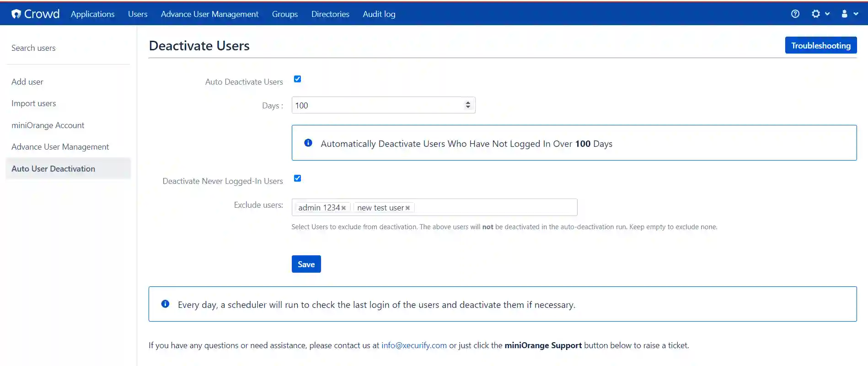Image resolution: width=868 pixels, height=366 pixels.
Task: Open miniOrange Account in sidebar
Action: point(48,125)
